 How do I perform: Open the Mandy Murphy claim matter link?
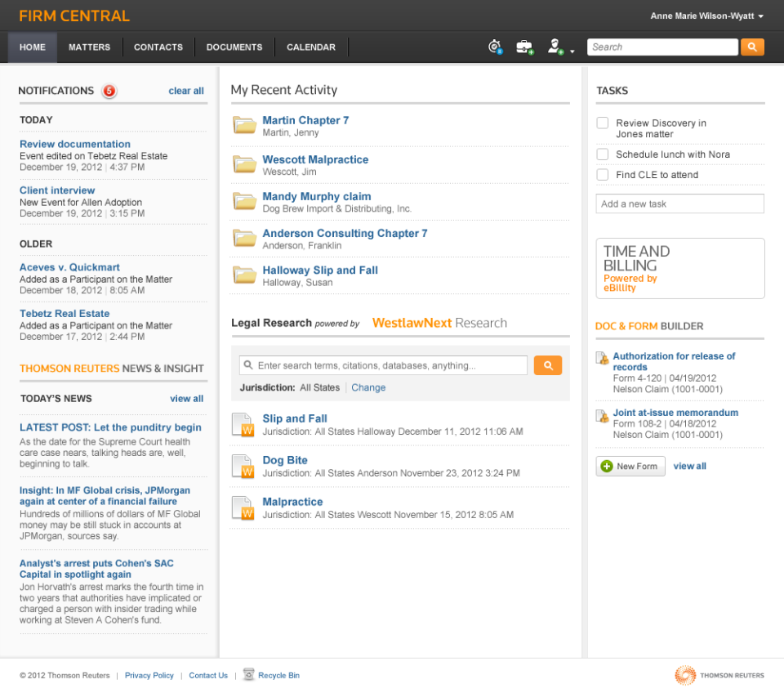coord(317,197)
